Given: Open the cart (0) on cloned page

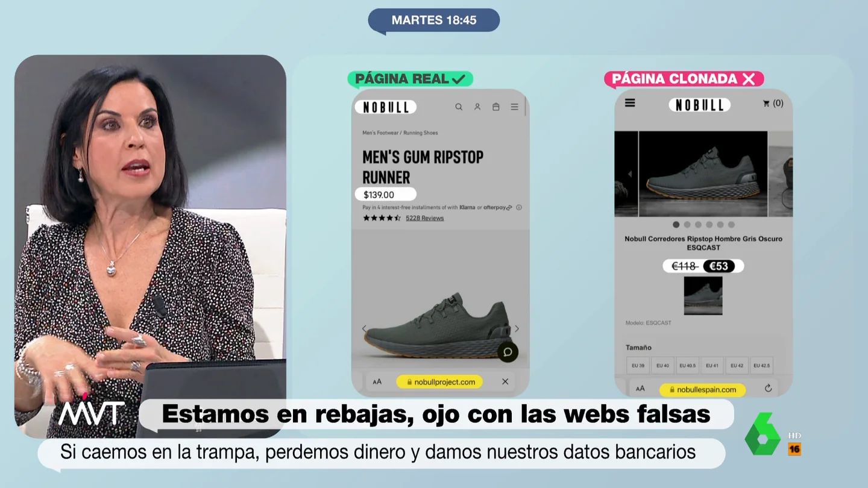Looking at the screenshot, I should click(x=773, y=104).
